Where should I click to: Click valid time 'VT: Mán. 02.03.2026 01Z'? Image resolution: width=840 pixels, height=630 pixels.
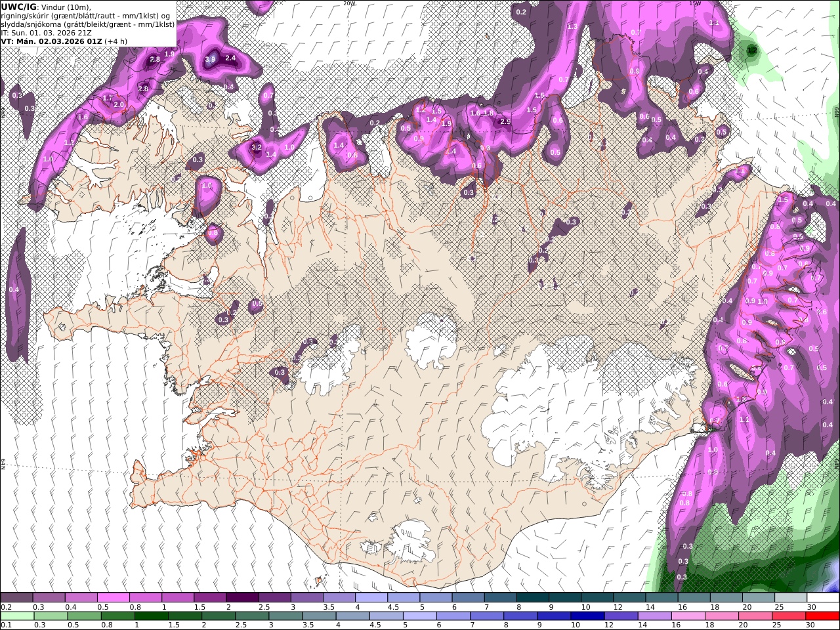point(51,41)
